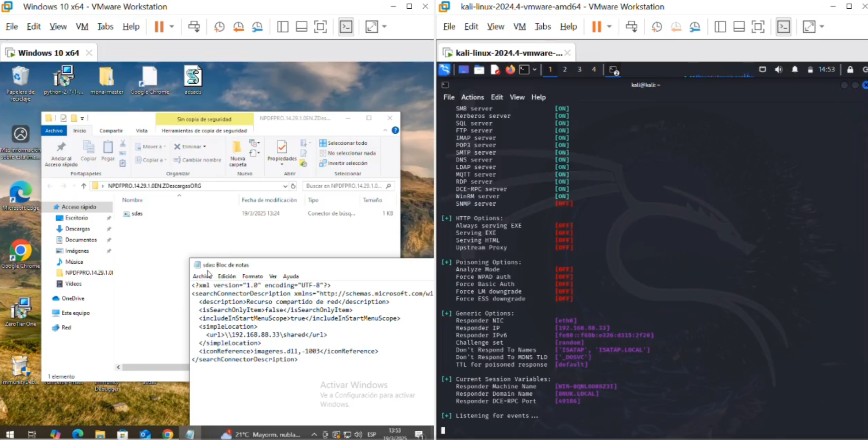Select the Papelera de reciclaje desktop icon
This screenshot has width=868, height=440.
(x=20, y=83)
